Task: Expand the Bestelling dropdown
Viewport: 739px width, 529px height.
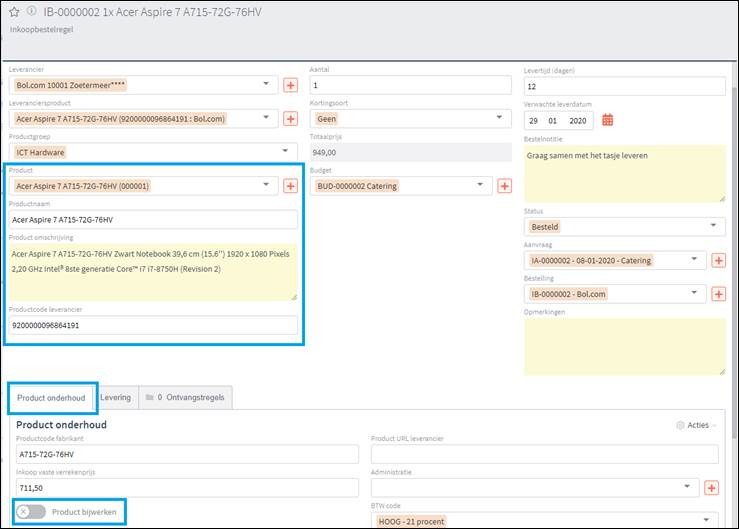Action: tap(694, 293)
